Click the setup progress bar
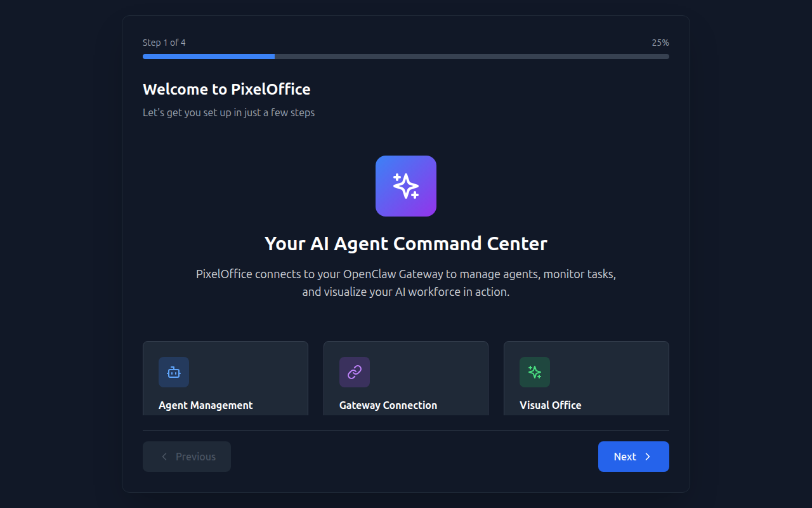This screenshot has width=812, height=508. point(405,56)
